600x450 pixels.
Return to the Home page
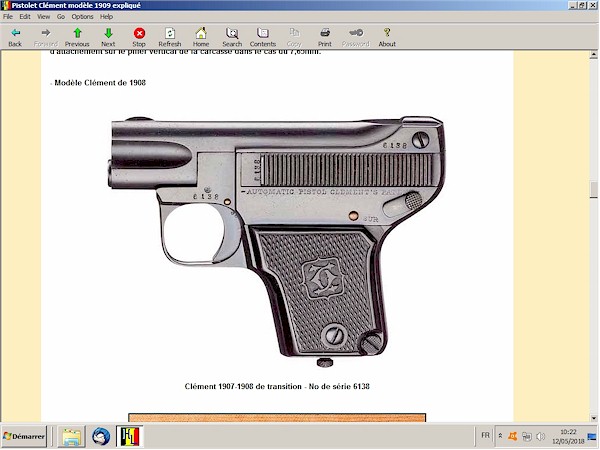[x=201, y=37]
